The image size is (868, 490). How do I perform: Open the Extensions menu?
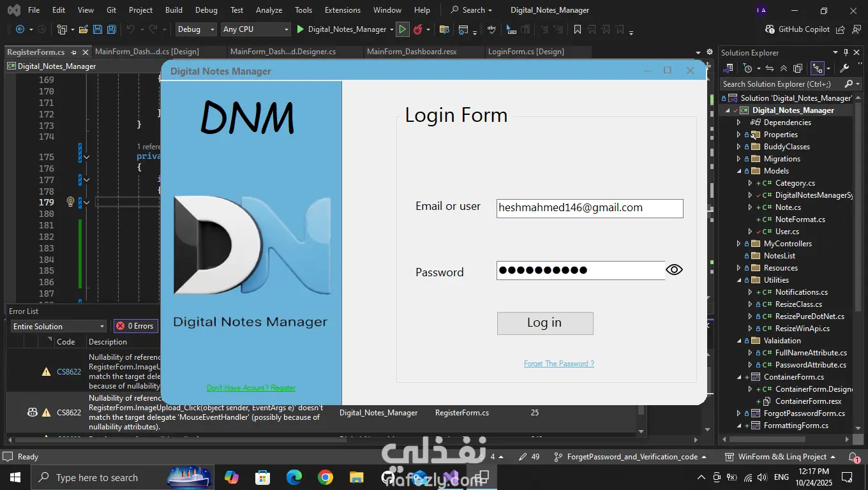[343, 10]
